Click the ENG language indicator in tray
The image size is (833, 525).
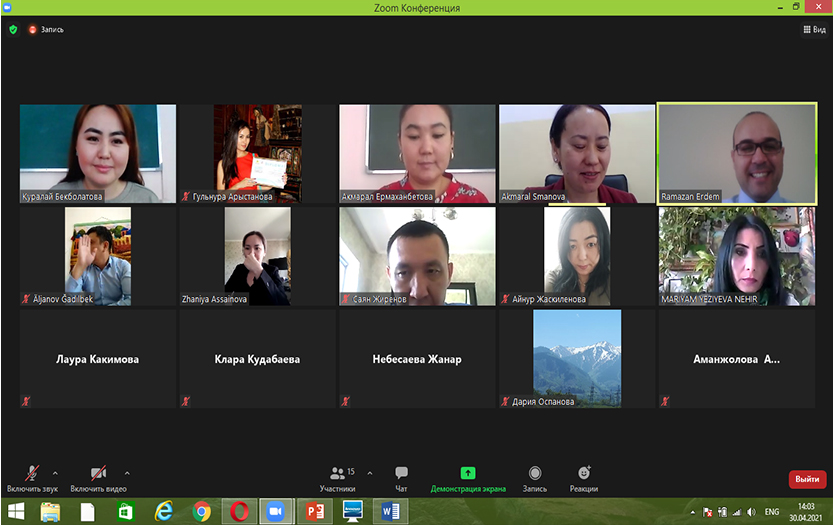772,511
